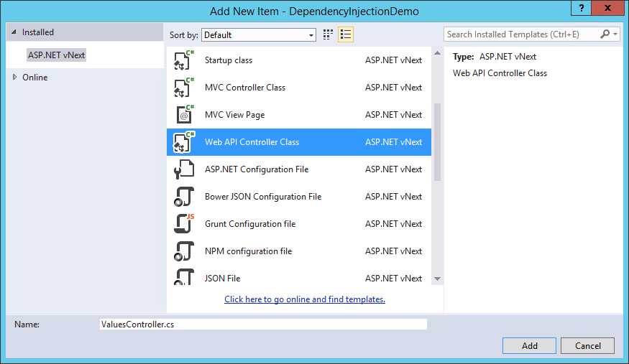Image resolution: width=629 pixels, height=364 pixels.
Task: Select the 'MVC View Page' template name
Action: (234, 115)
